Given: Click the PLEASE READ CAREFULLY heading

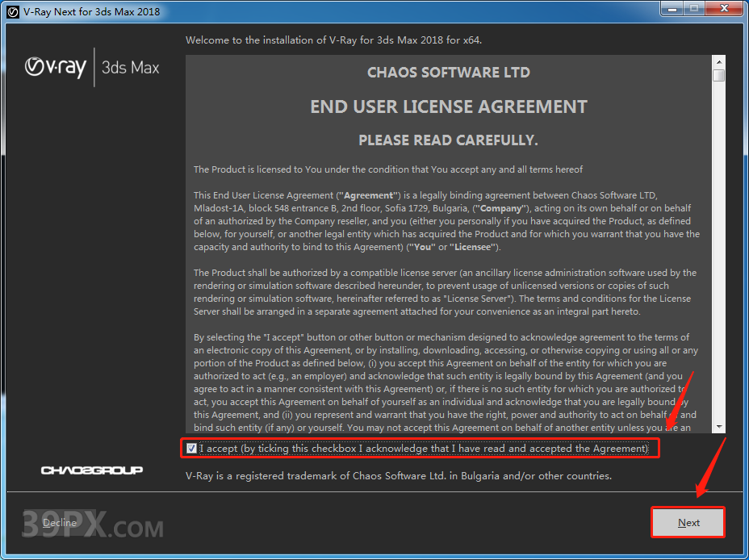Looking at the screenshot, I should point(449,140).
